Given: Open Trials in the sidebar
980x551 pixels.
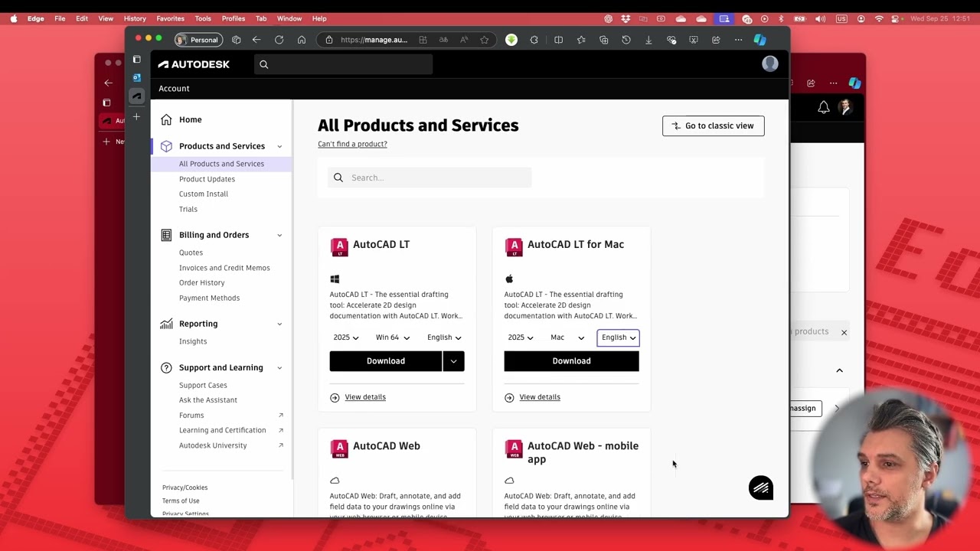Looking at the screenshot, I should (188, 209).
